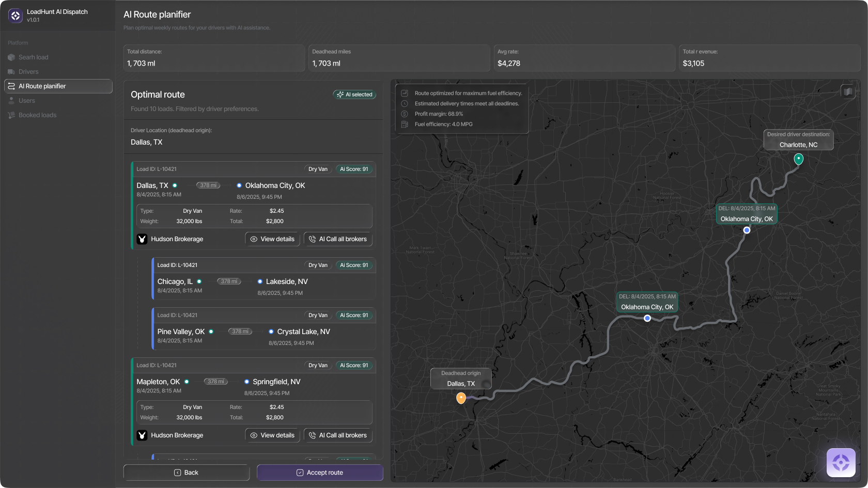Screen dimensions: 868x488
Task: View details for Dallas to Oklahoma City load
Action: click(272, 239)
